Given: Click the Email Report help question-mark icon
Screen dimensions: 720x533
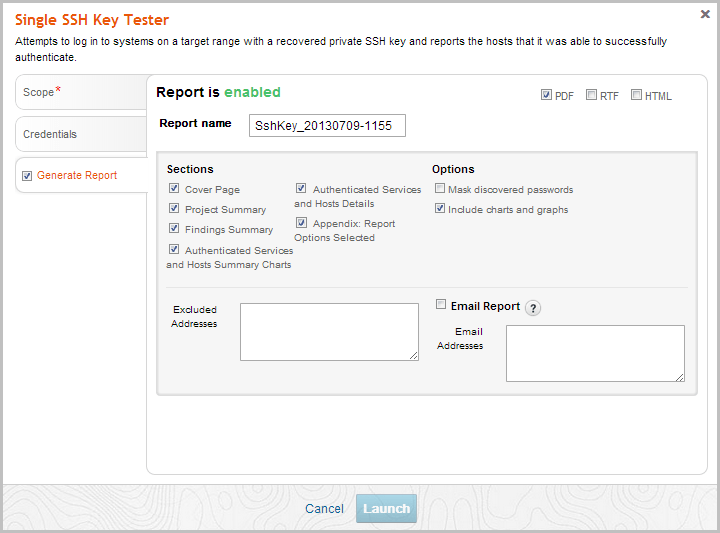Looking at the screenshot, I should coord(533,308).
